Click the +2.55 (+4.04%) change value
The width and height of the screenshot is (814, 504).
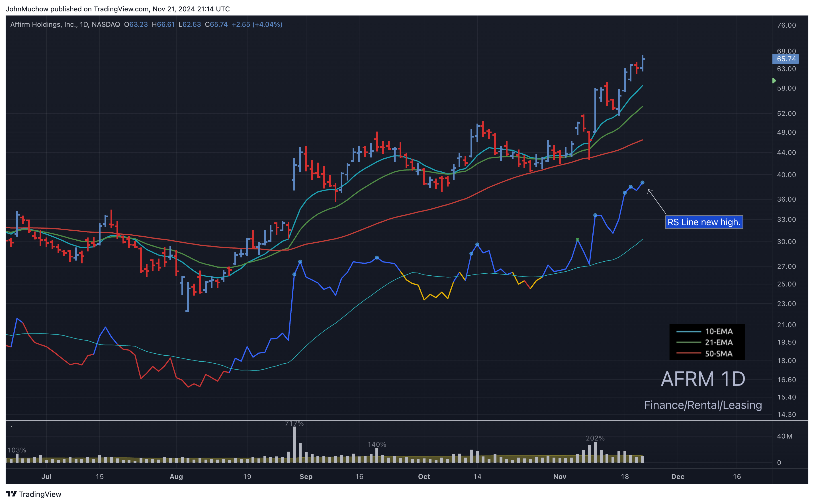tap(257, 24)
